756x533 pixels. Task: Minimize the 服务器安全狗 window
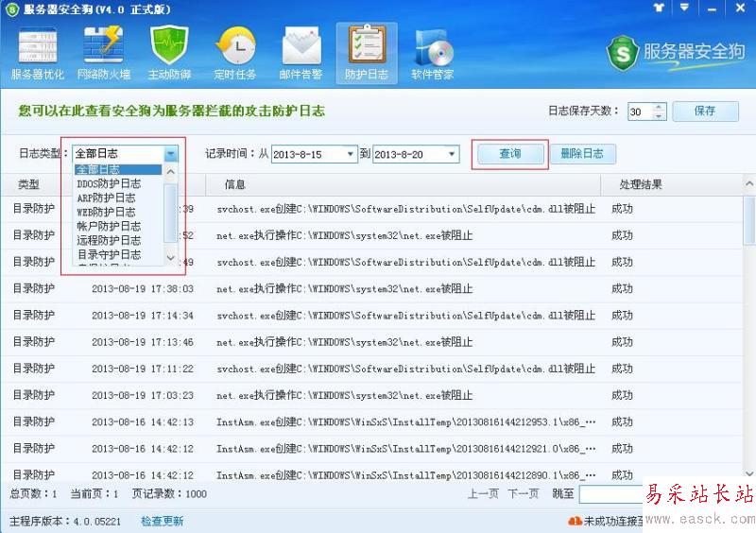tap(712, 9)
